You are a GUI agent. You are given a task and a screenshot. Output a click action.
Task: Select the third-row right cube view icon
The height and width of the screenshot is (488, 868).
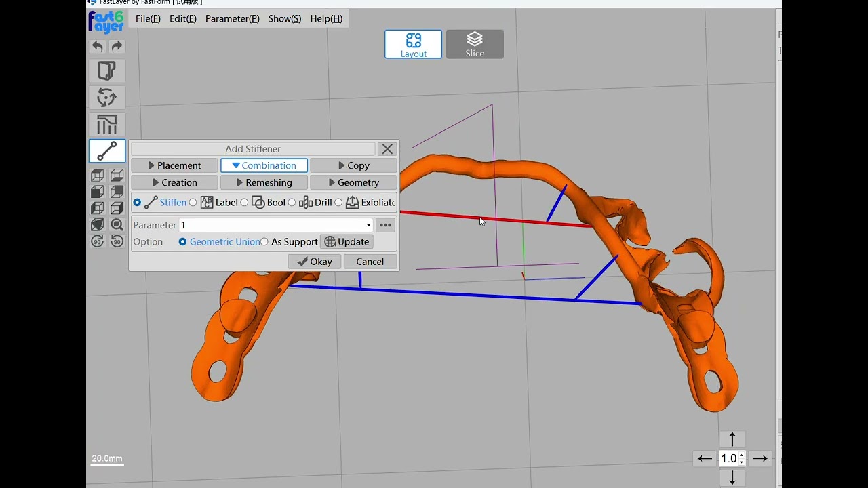[x=117, y=208]
